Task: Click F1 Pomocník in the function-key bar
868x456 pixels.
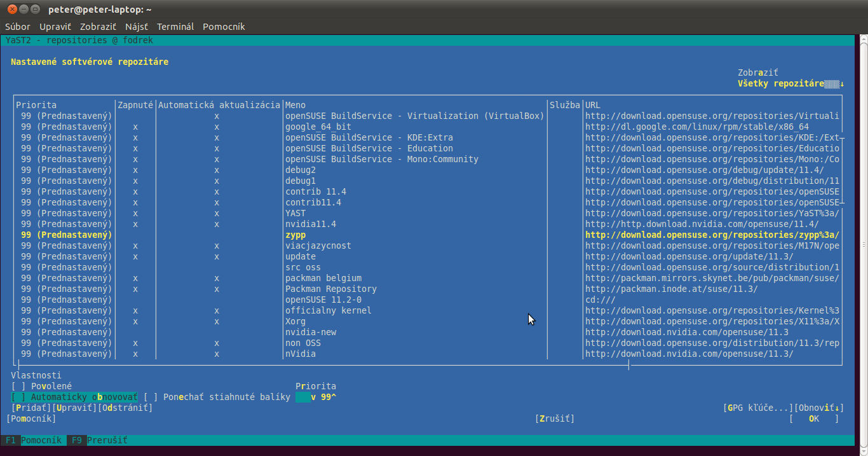Action: [x=33, y=440]
